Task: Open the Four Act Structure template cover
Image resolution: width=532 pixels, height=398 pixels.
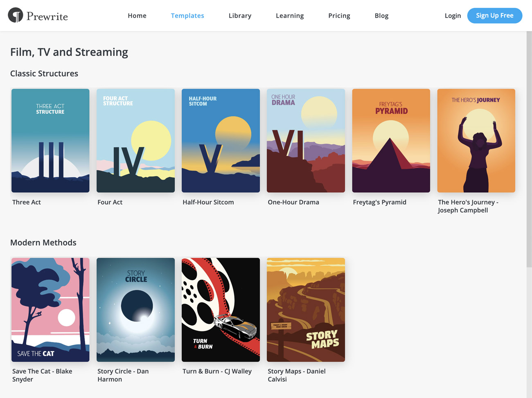Action: pyautogui.click(x=135, y=141)
